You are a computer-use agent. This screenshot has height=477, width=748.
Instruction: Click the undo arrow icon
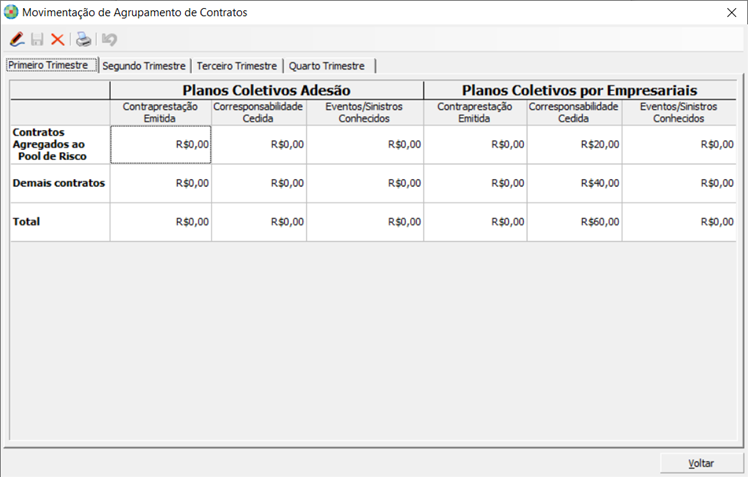coord(109,40)
